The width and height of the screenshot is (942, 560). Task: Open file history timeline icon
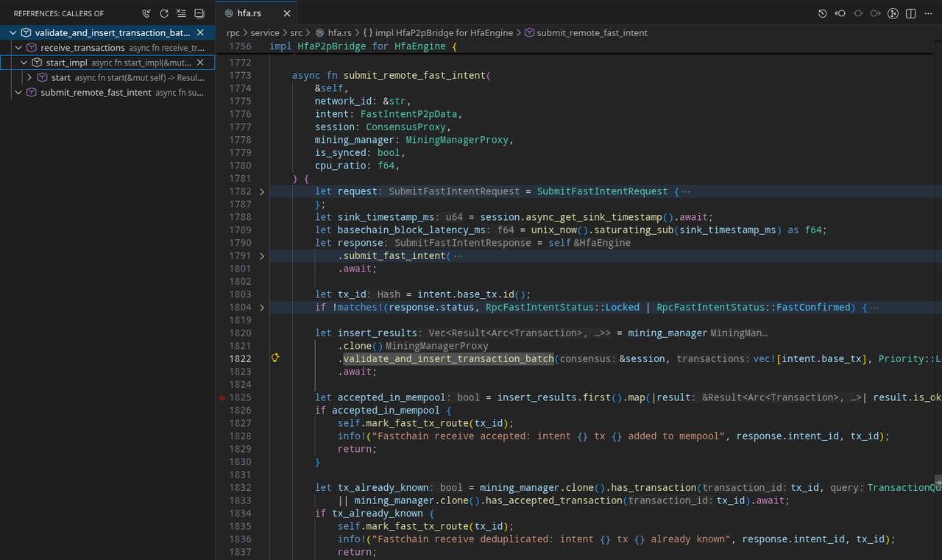823,13
